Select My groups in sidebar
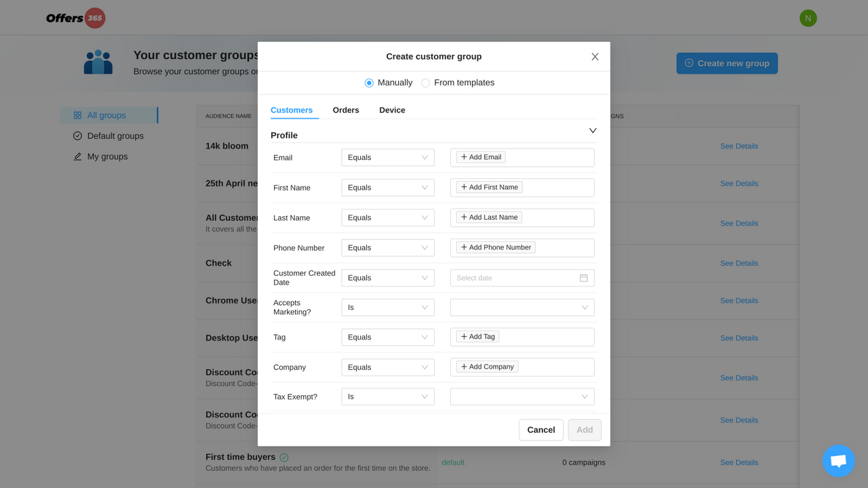This screenshot has height=488, width=868. [x=108, y=157]
